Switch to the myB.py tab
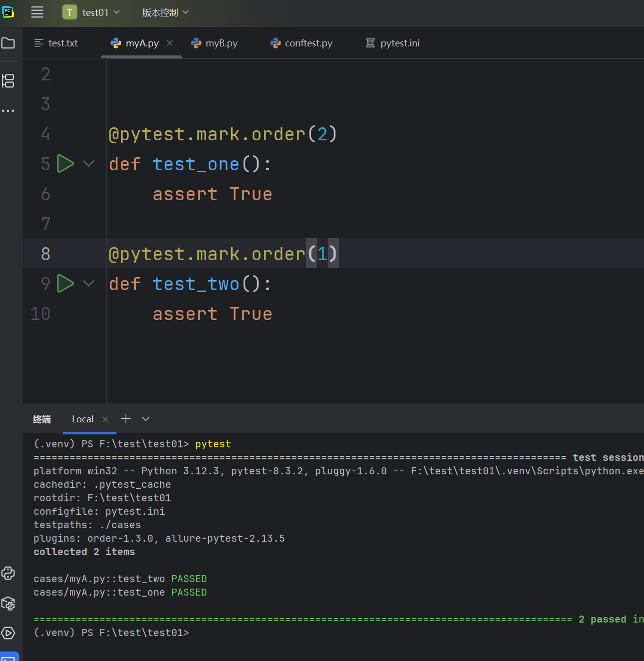 coord(215,43)
